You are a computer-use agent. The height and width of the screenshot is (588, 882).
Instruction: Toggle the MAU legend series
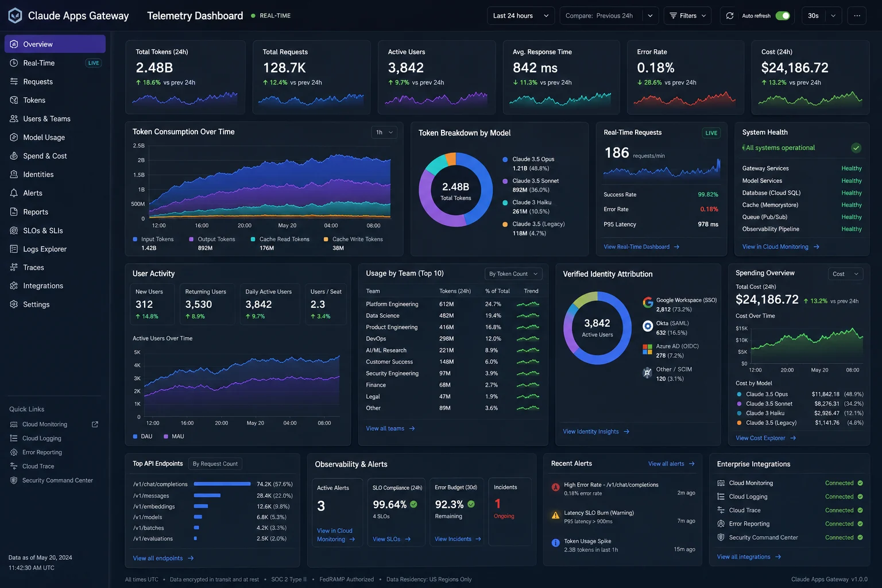coord(174,436)
